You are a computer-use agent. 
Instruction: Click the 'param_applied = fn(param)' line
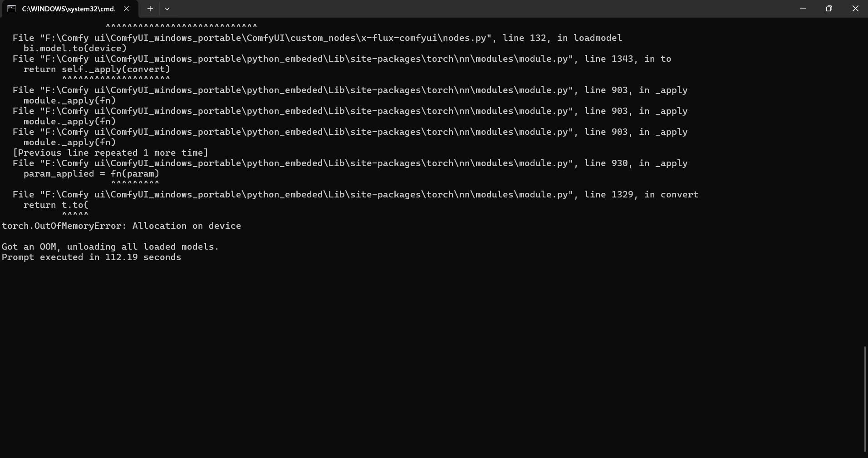pos(91,174)
